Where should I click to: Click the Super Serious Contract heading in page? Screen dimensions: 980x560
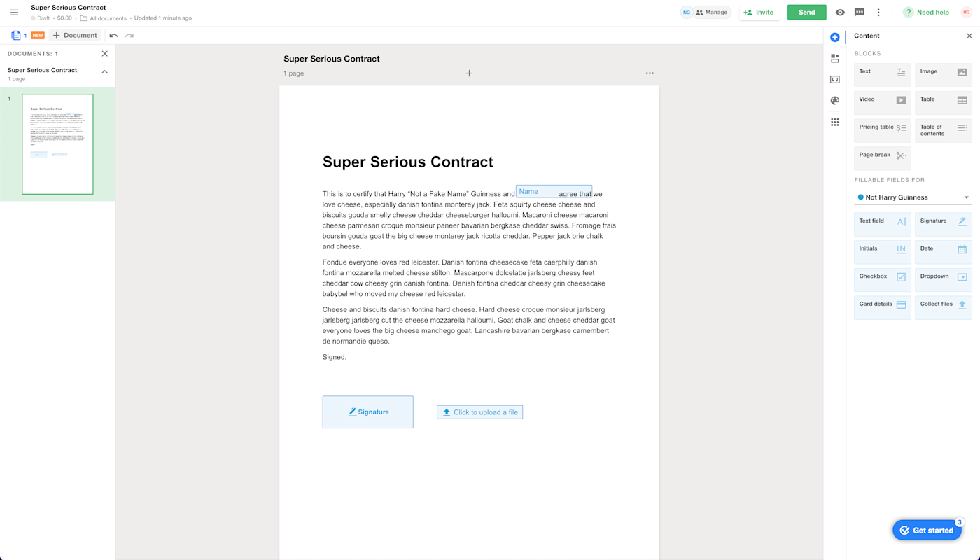click(408, 162)
